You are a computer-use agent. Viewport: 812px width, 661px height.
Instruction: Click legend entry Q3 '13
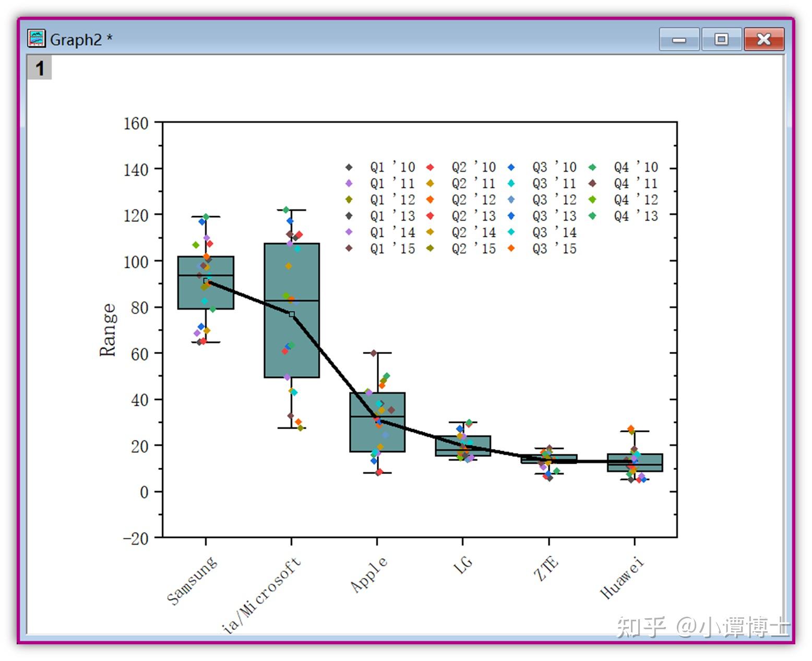tap(543, 216)
